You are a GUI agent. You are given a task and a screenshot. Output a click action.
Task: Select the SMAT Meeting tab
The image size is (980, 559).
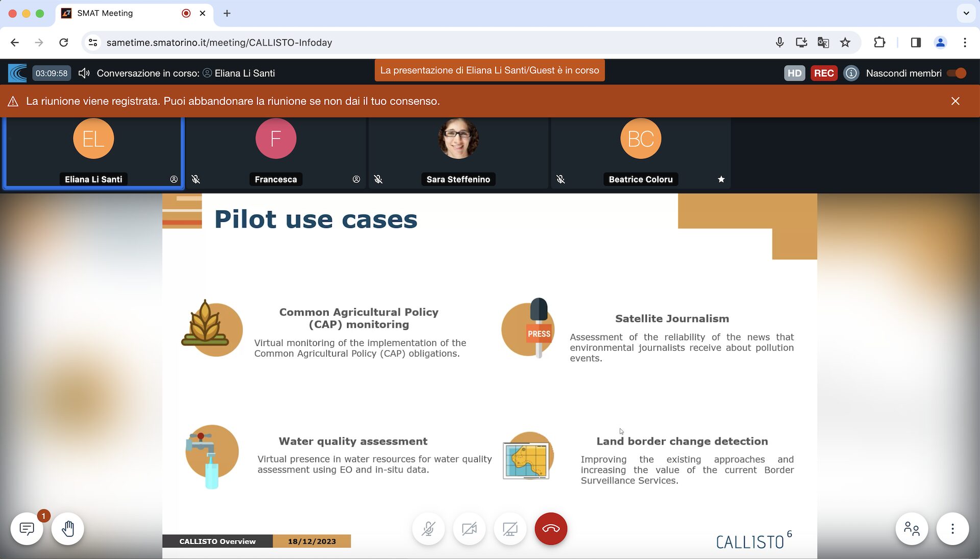pyautogui.click(x=133, y=13)
